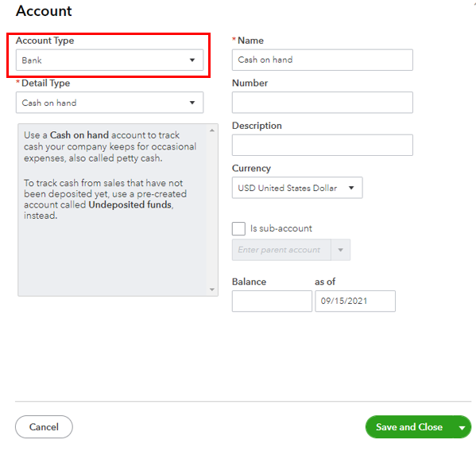
Task: Click the Name field containing Cash on hand
Action: coord(323,60)
